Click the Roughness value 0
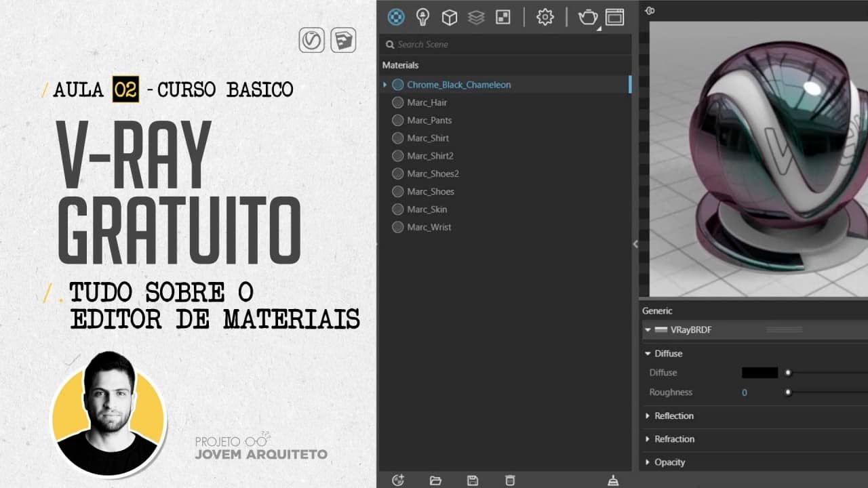Viewport: 868px width, 488px height. tap(745, 392)
